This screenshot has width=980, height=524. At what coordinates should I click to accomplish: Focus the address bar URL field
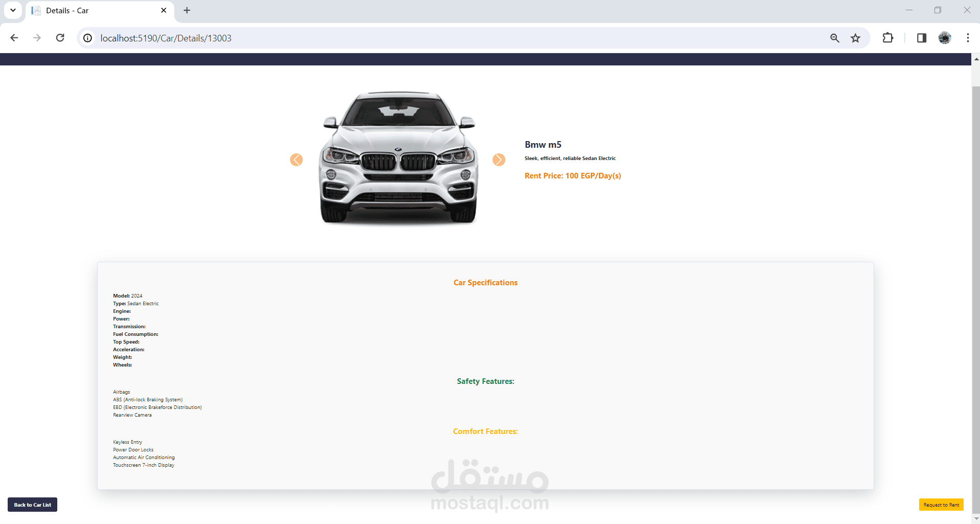(460, 38)
